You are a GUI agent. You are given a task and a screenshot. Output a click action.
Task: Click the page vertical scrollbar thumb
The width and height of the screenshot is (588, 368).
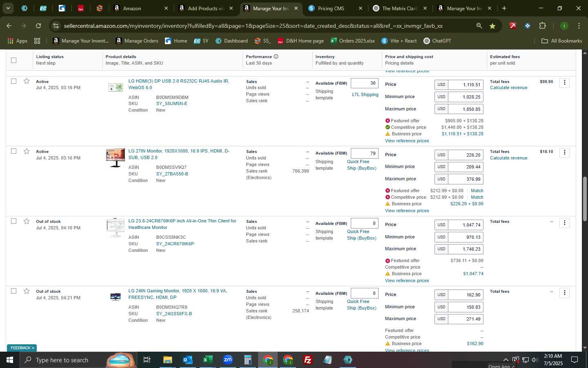coord(585,199)
